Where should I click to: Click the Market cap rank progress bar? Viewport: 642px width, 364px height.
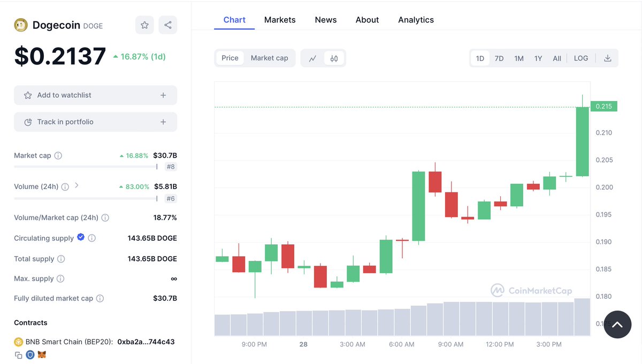(86, 167)
